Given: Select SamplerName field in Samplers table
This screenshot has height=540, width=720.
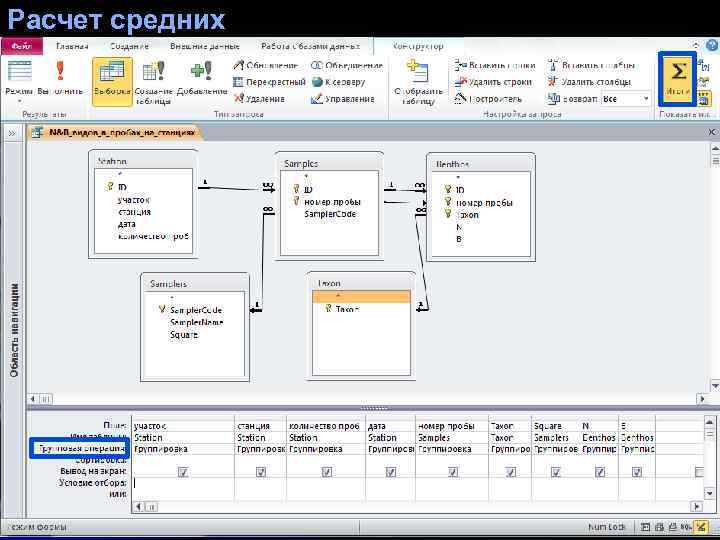Looking at the screenshot, I should point(197,322).
